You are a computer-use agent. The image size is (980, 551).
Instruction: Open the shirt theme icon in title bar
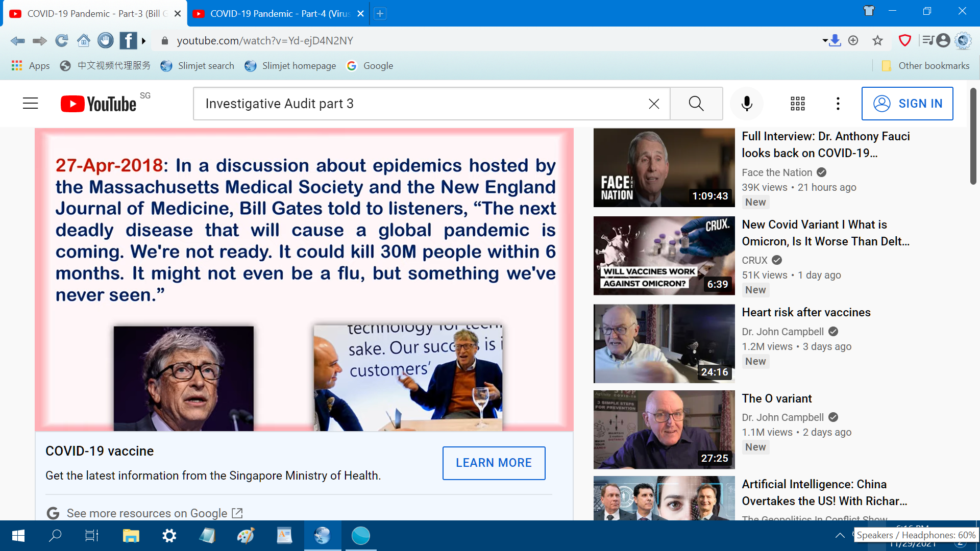pyautogui.click(x=869, y=11)
